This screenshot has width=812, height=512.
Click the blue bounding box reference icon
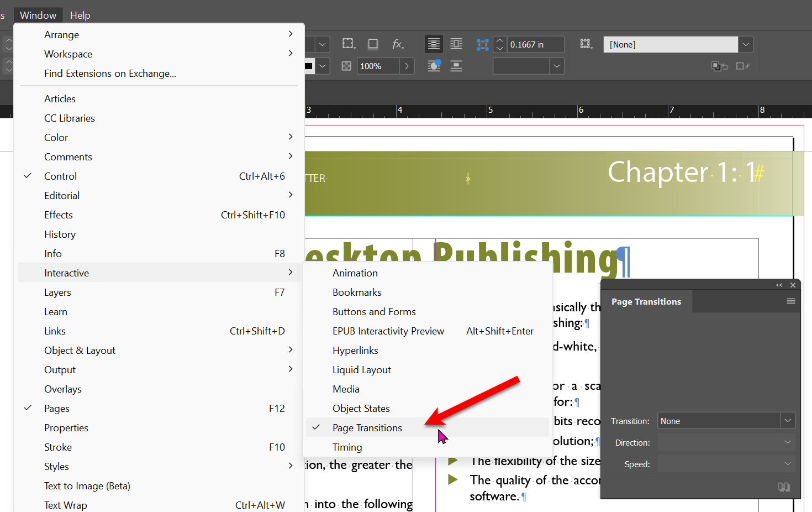(483, 44)
